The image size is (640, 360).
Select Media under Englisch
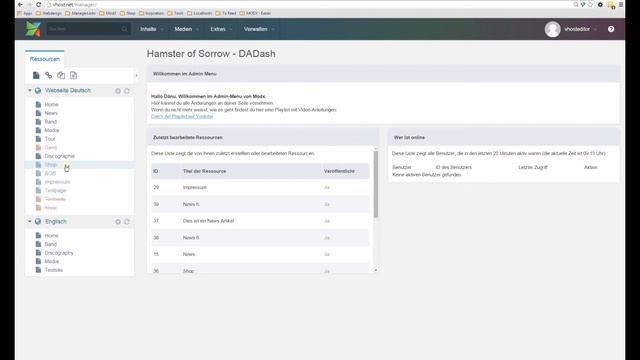click(x=51, y=261)
